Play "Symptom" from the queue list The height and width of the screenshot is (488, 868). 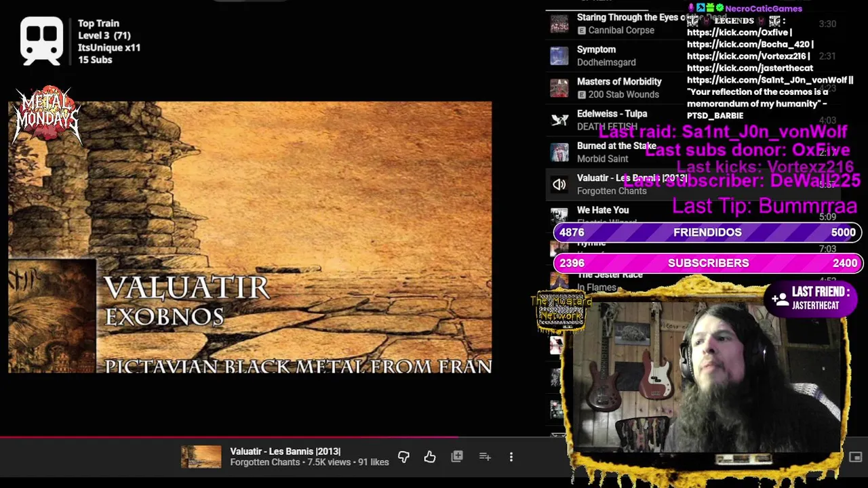(x=596, y=49)
